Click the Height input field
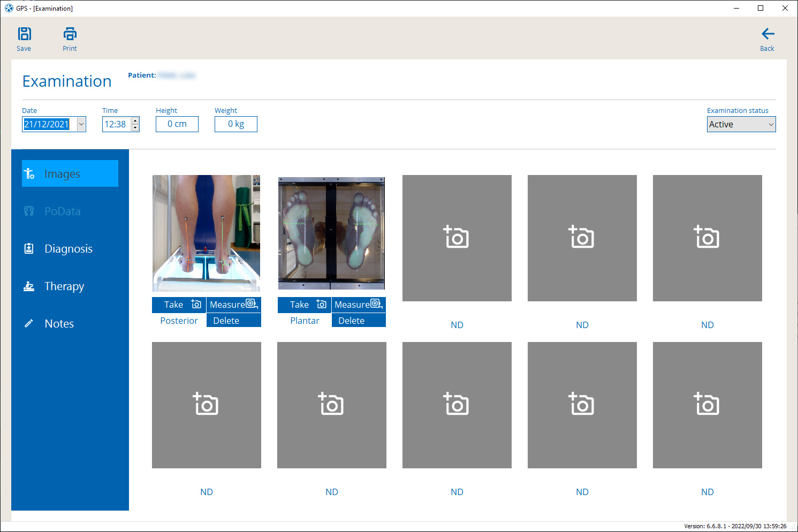 pos(177,124)
